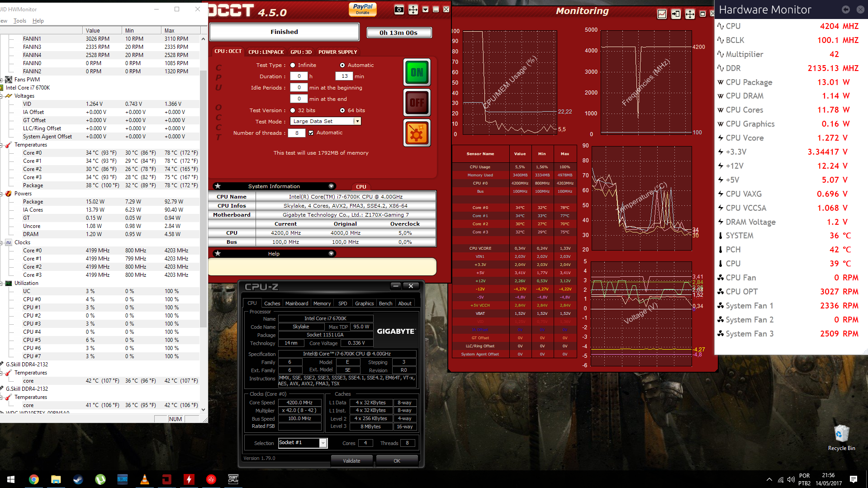This screenshot has height=488, width=868.
Task: Open the Blizzard app from the taskbar
Action: tap(122, 479)
